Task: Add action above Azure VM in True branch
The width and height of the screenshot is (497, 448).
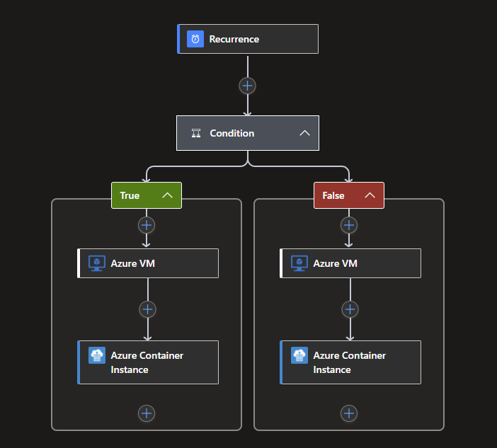Action: [x=147, y=225]
